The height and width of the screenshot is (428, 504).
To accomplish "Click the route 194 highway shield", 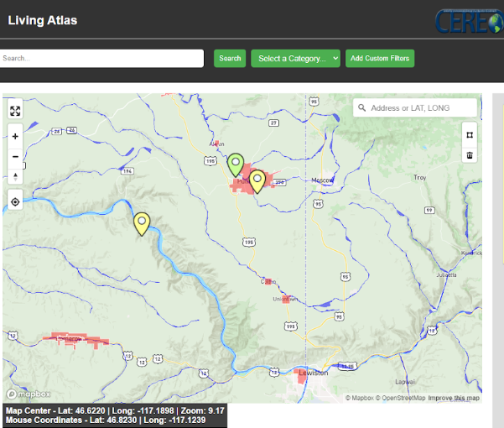I will click(x=127, y=171).
